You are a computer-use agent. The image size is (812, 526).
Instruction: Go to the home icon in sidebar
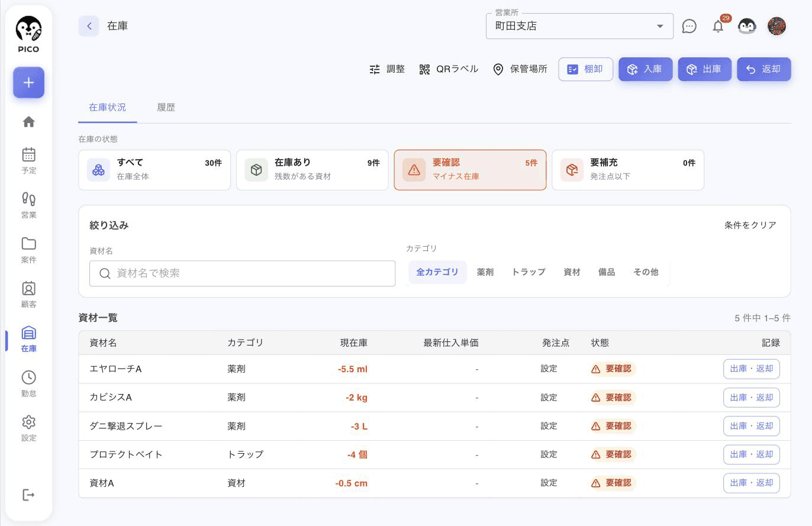click(x=28, y=122)
